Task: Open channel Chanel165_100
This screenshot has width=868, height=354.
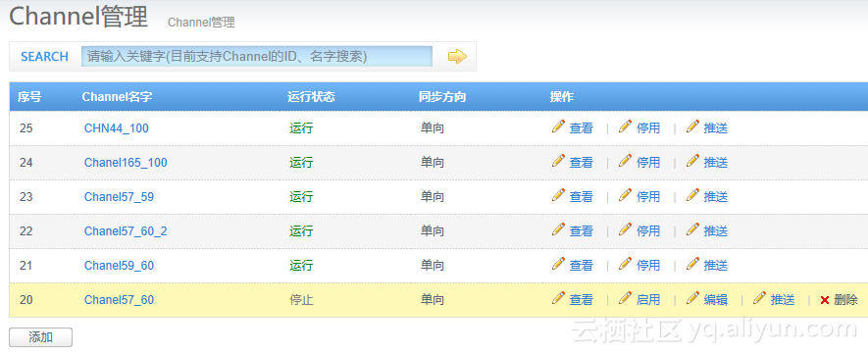Action: click(126, 163)
